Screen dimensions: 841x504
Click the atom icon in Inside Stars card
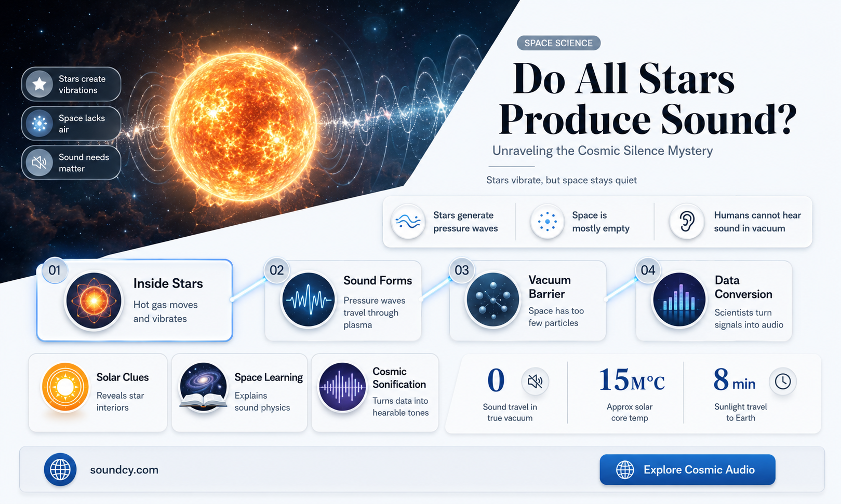(94, 301)
